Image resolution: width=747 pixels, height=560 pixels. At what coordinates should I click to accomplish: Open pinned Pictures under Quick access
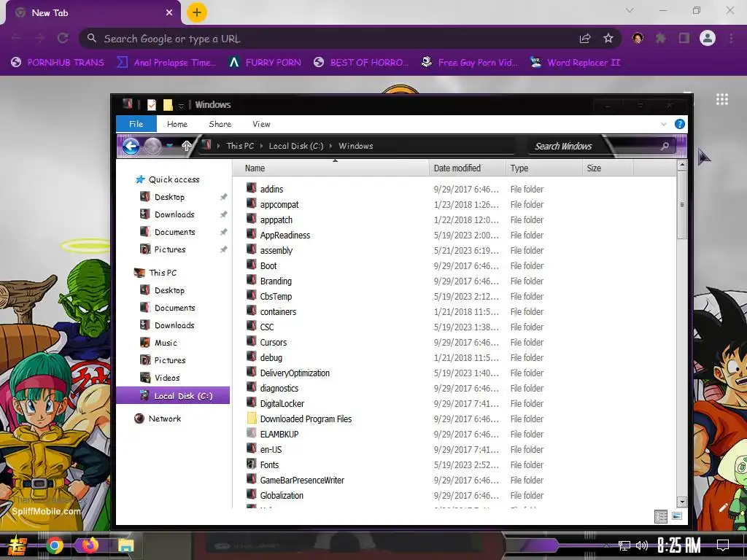tap(169, 249)
